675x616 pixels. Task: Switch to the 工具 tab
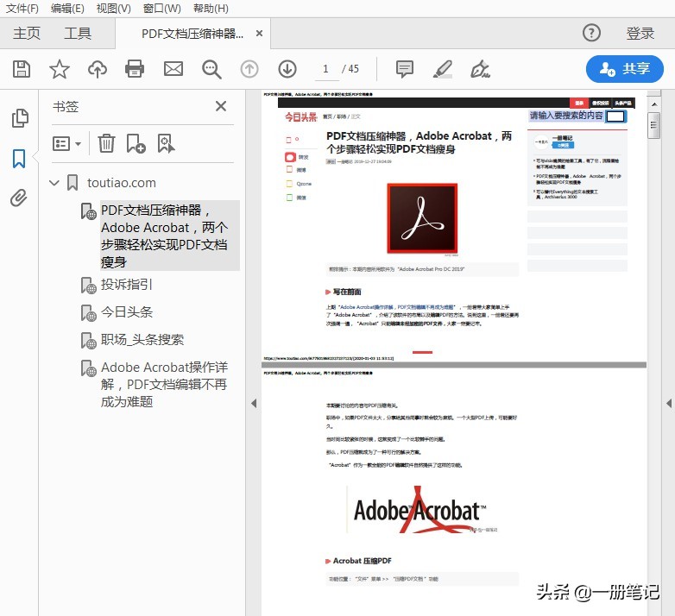tap(78, 33)
